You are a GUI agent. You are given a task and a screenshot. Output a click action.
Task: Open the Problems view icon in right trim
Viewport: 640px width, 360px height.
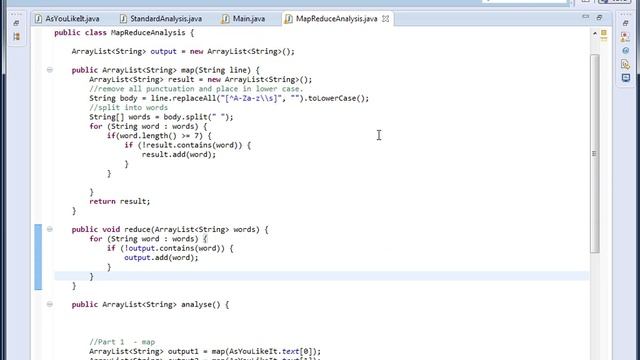click(x=625, y=37)
